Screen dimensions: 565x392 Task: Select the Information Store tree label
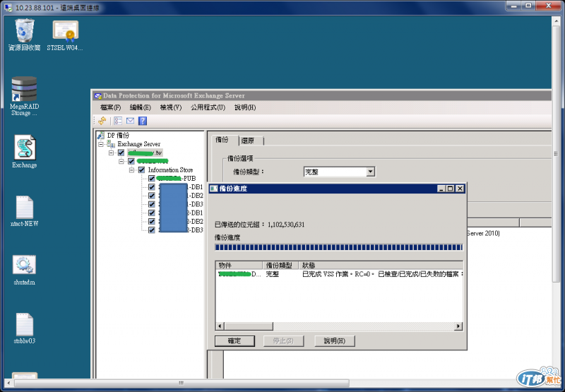click(x=170, y=170)
